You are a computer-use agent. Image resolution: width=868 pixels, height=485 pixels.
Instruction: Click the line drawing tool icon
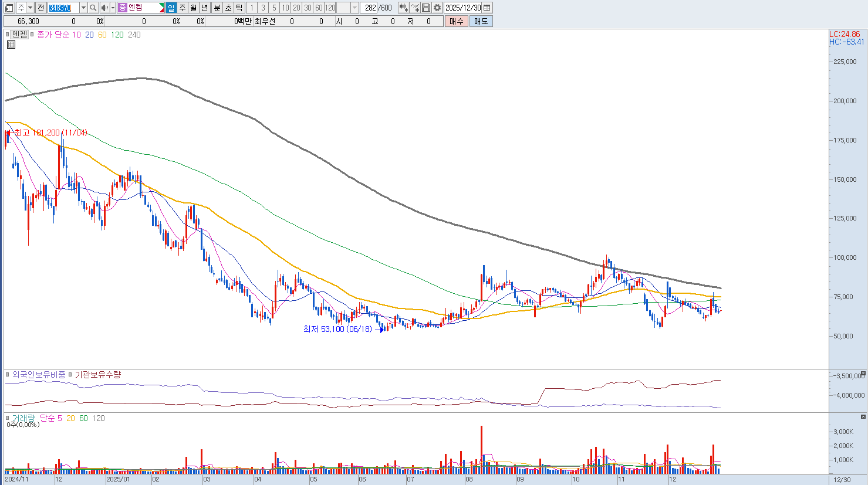(x=415, y=8)
